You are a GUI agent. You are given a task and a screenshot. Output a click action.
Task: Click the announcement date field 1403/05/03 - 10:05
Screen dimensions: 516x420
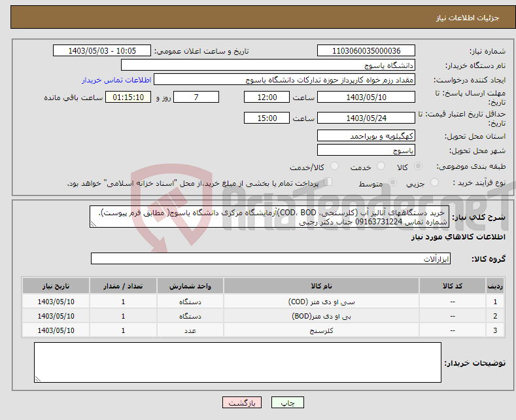click(101, 50)
